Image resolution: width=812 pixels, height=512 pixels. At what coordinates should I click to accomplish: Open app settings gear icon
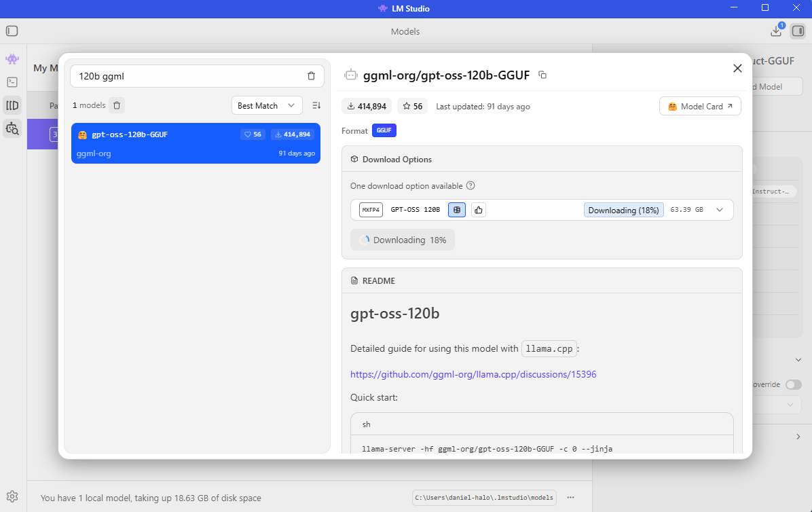(x=12, y=496)
